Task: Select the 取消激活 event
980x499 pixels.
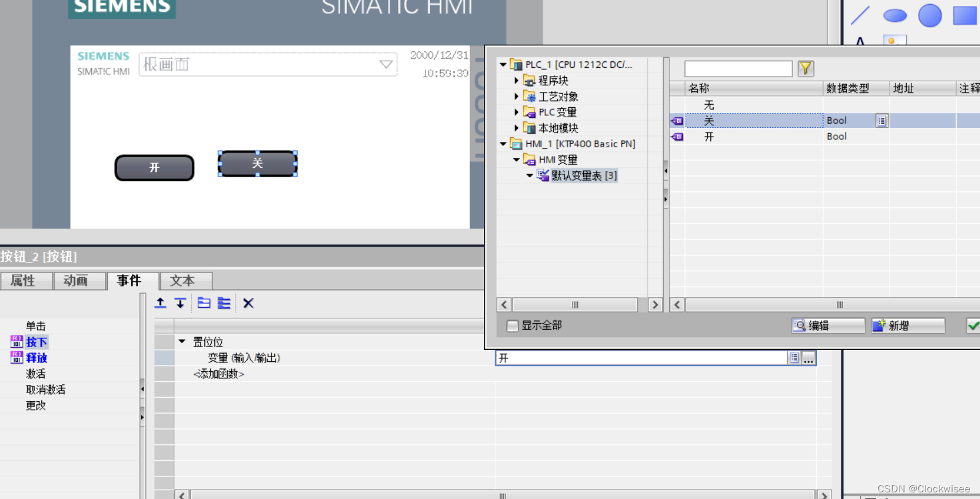Action: [x=46, y=390]
